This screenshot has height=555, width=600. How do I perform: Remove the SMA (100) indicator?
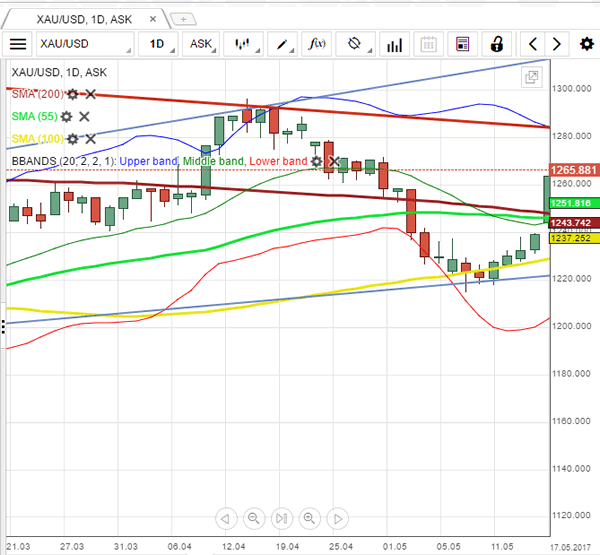(90, 139)
